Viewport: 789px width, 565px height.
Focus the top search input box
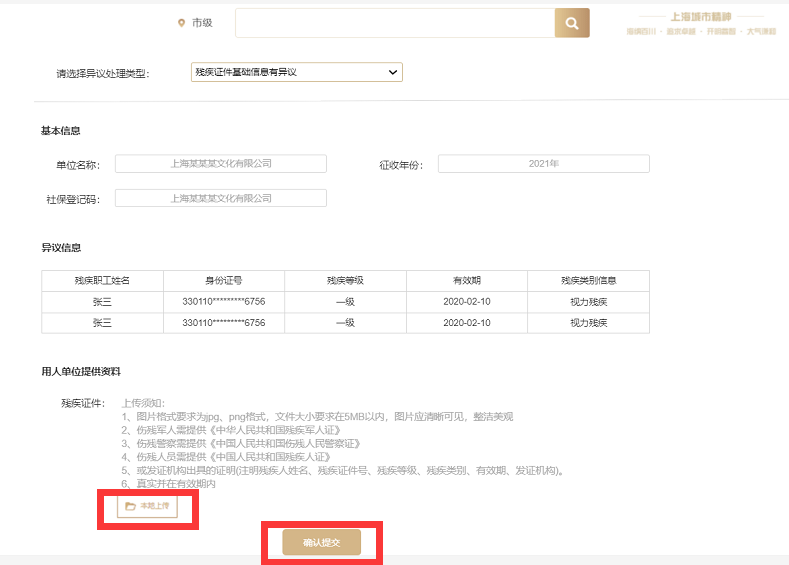pos(395,23)
